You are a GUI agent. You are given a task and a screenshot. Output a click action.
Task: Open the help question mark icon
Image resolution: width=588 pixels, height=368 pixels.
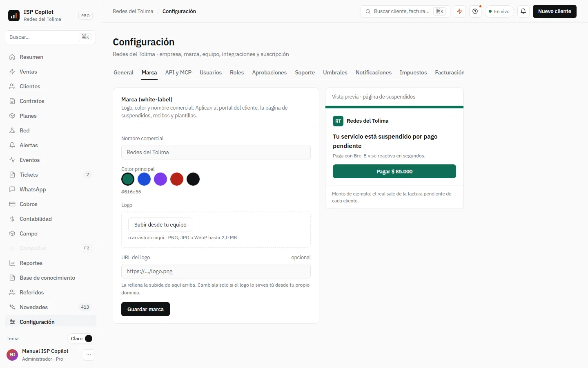[x=475, y=11]
